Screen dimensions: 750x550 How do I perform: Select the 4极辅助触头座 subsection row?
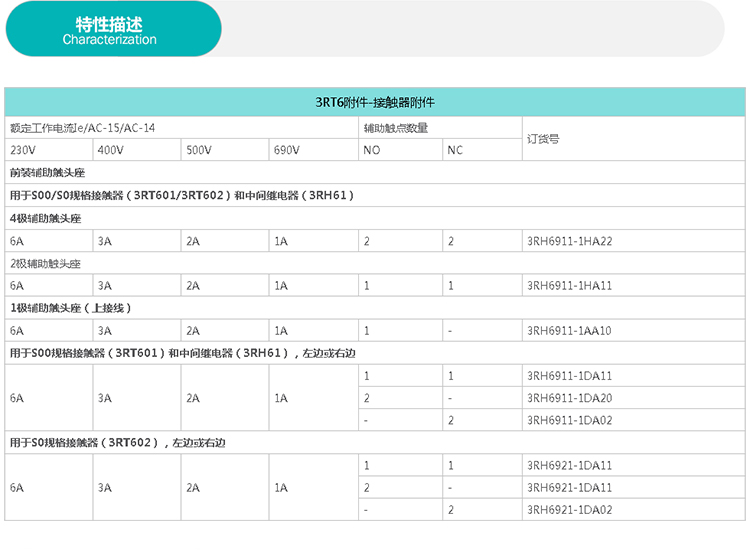click(x=375, y=219)
